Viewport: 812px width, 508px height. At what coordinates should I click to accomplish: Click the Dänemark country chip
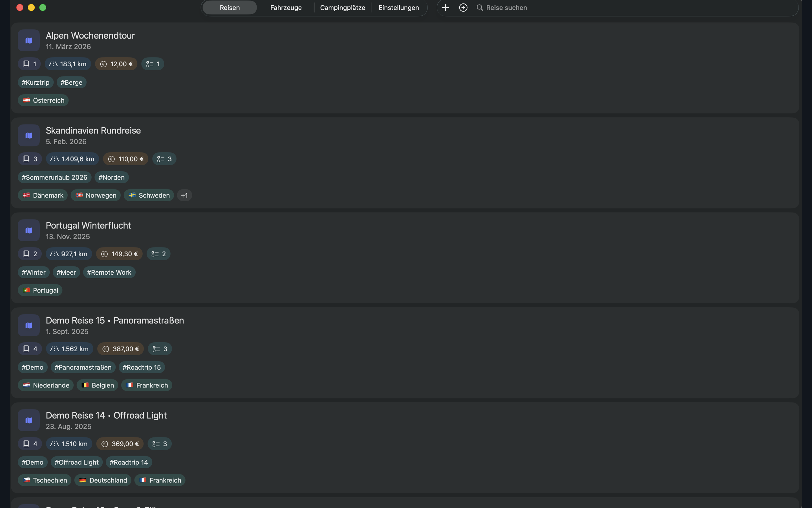pos(43,196)
